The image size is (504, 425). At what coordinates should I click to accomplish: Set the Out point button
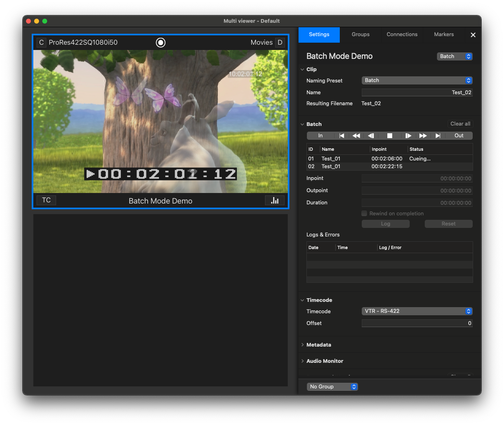click(x=459, y=136)
